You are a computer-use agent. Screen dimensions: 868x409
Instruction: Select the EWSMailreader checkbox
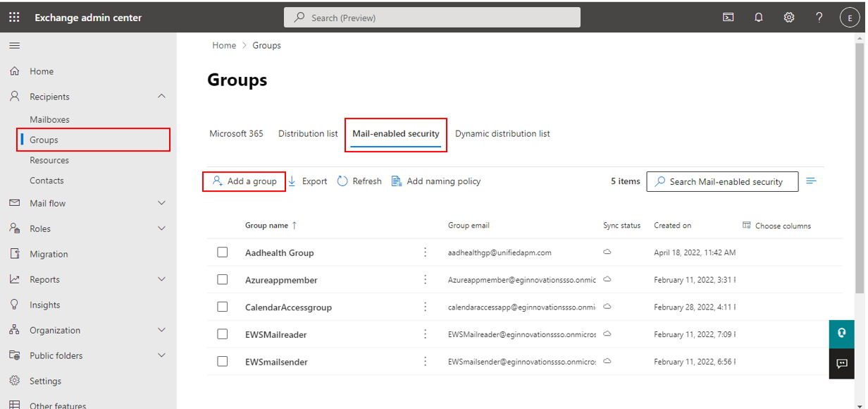pos(223,334)
